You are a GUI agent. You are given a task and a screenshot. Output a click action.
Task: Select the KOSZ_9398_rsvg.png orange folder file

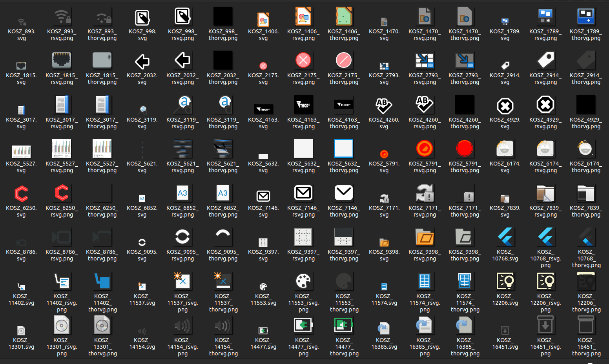425,237
